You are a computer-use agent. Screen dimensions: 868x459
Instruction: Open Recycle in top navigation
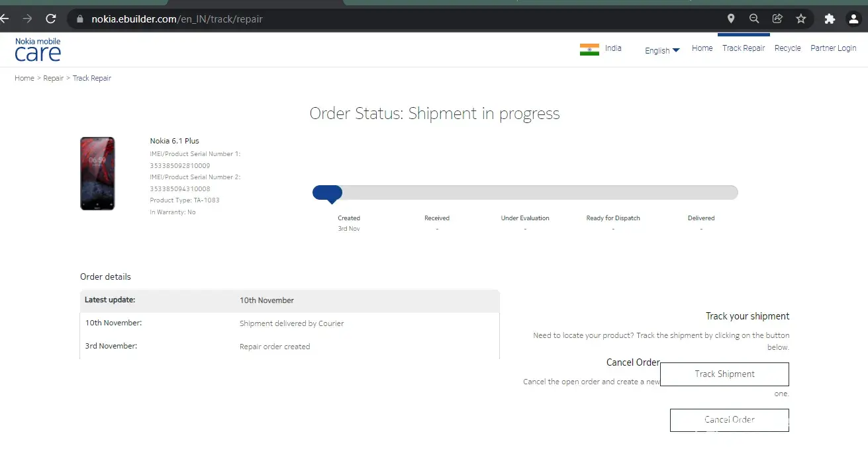787,48
